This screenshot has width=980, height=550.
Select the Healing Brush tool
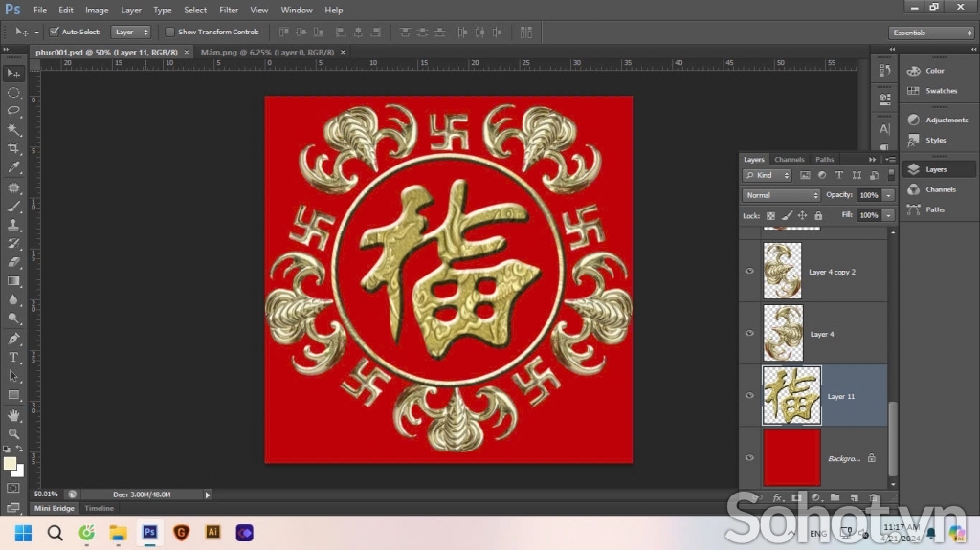(13, 187)
